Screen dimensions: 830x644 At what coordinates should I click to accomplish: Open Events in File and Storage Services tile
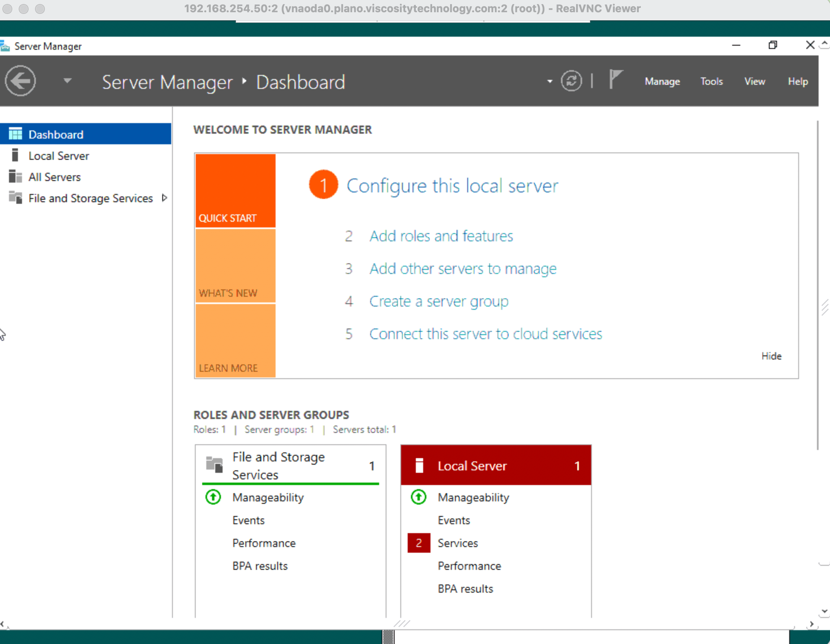[x=248, y=520]
